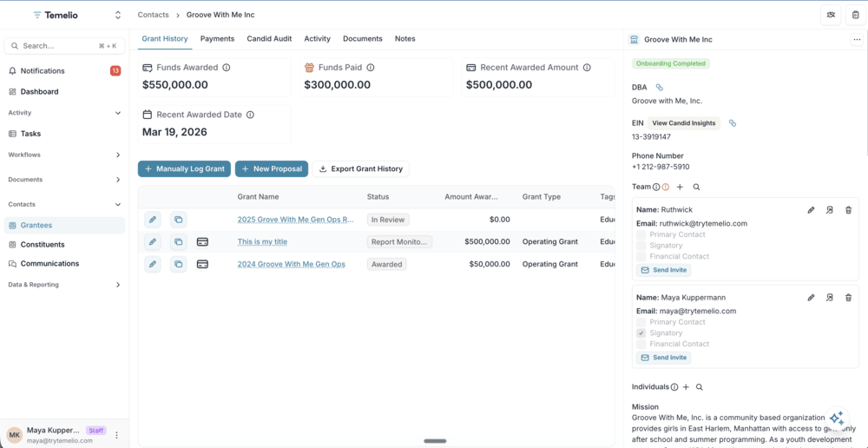
Task: Click Maya Kuppermann's reassign contact icon
Action: [829, 298]
